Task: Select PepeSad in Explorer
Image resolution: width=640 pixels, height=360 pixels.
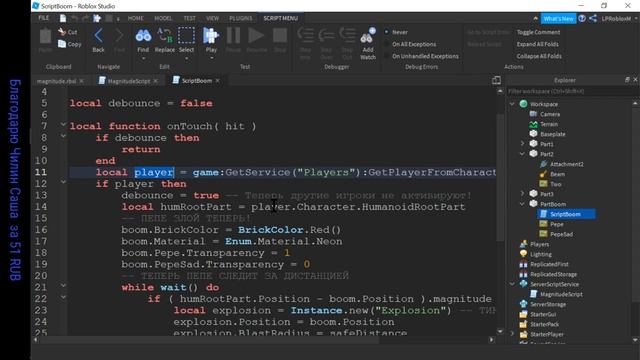Action: coord(561,234)
